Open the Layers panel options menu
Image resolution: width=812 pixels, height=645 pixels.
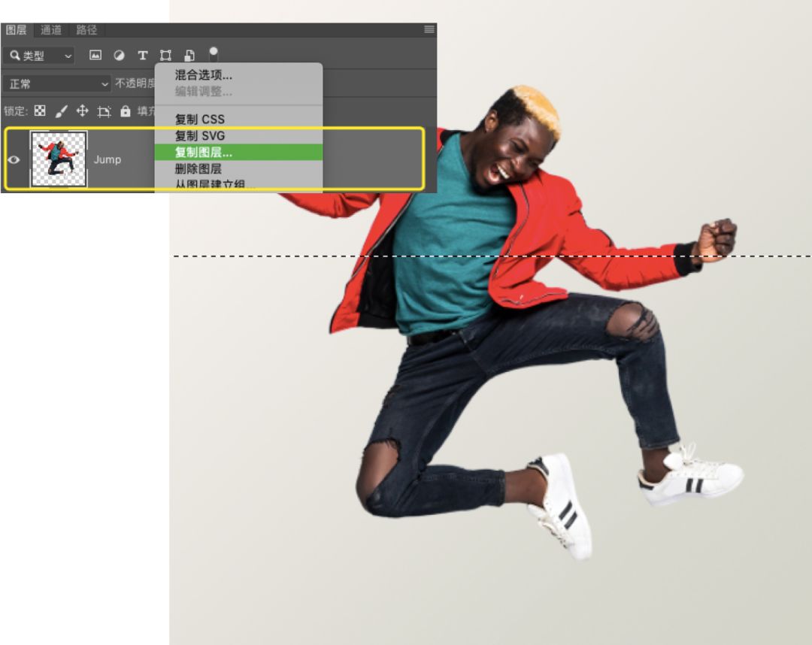(429, 29)
